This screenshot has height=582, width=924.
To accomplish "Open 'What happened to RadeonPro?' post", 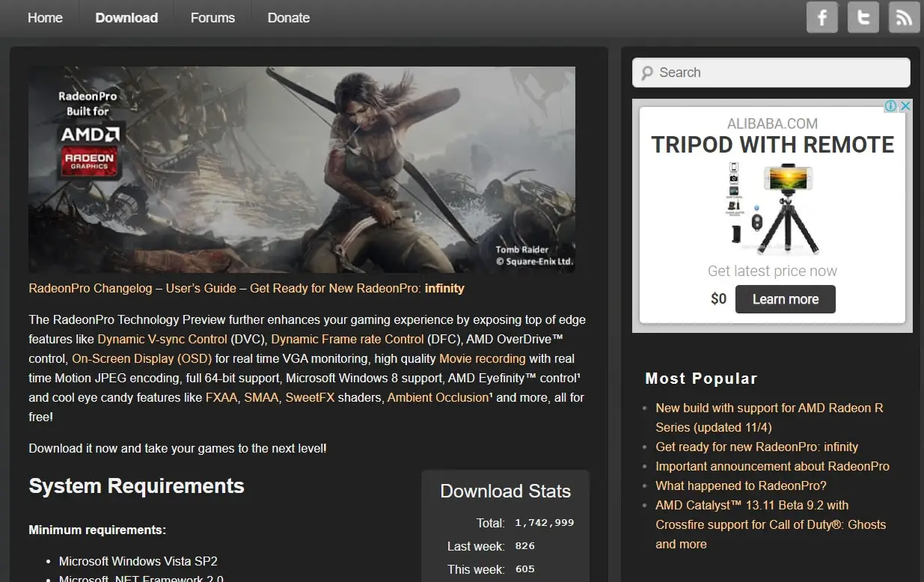I will coord(741,485).
